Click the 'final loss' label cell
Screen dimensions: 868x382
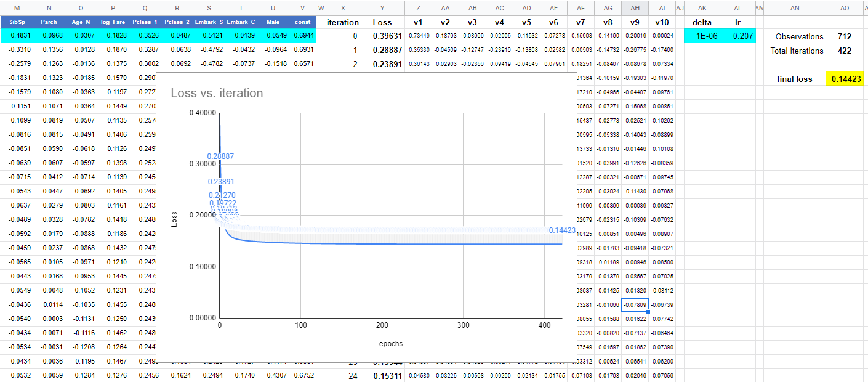[x=794, y=79]
